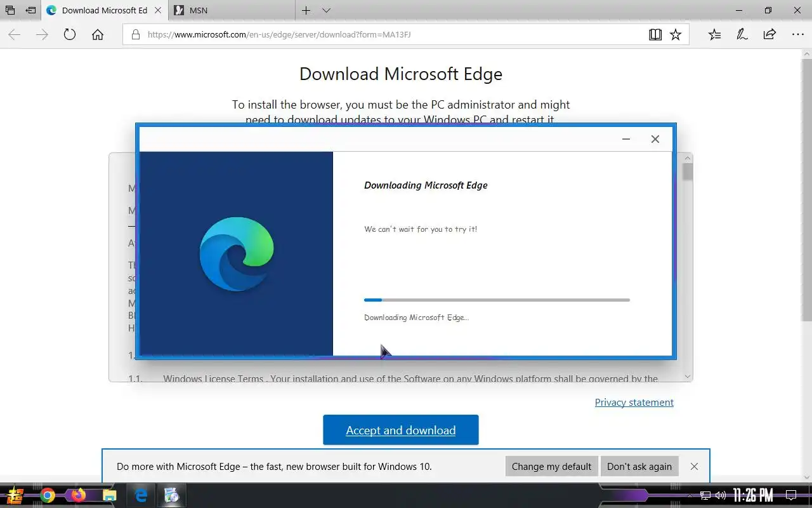This screenshot has height=508, width=812.
Task: Click the page vertical scrollbar up arrow
Action: pos(807,53)
